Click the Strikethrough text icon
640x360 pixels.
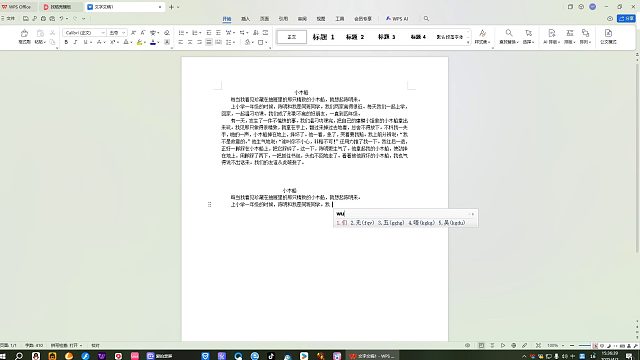(x=99, y=42)
